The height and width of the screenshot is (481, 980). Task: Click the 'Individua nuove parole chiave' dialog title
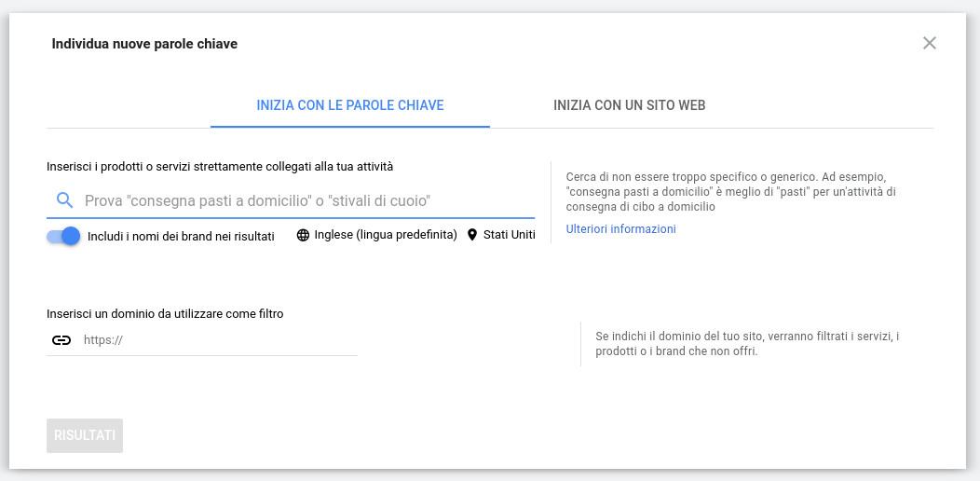144,44
